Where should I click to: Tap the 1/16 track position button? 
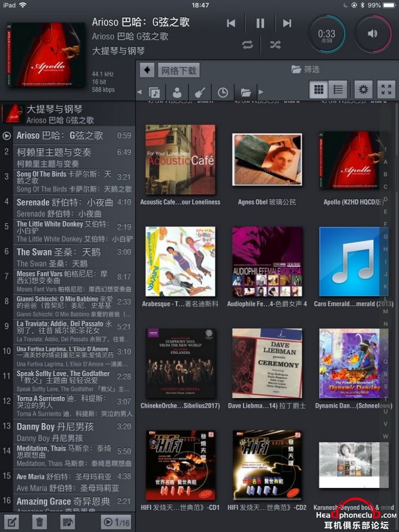pos(116,522)
